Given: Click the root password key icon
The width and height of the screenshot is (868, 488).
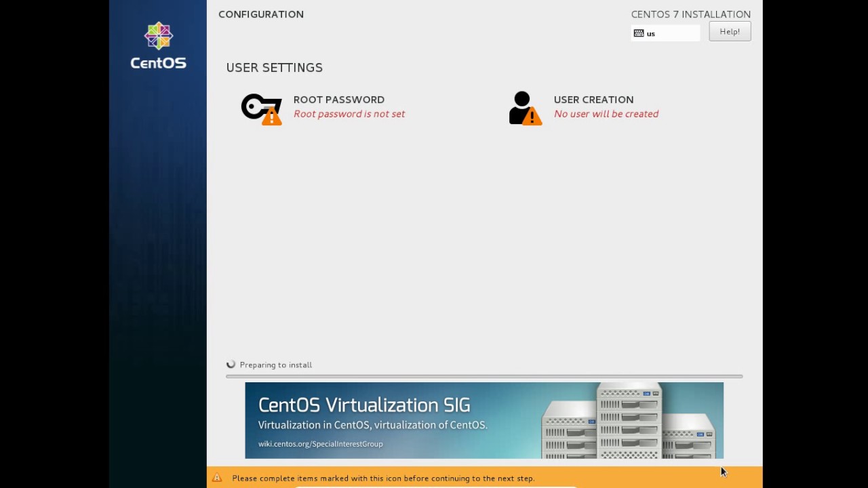Looking at the screenshot, I should 261,108.
